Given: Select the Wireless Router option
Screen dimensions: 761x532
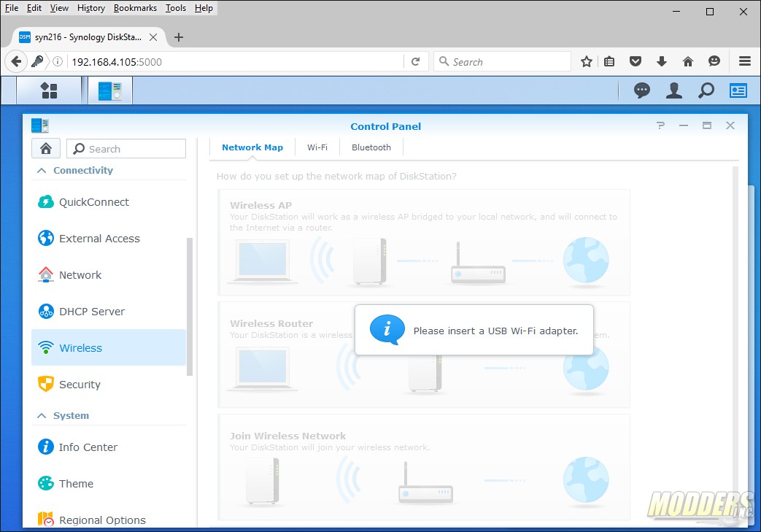Looking at the screenshot, I should point(424,355).
